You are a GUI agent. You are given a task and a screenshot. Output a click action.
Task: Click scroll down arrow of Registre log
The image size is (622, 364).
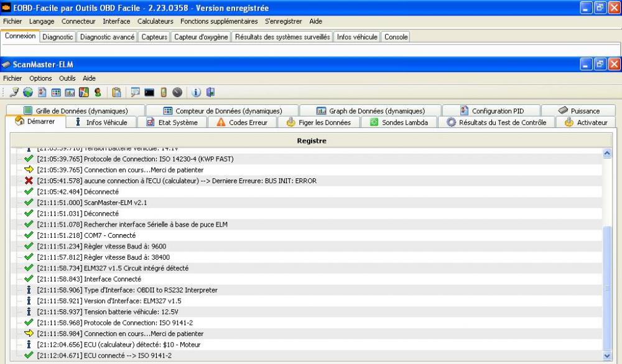(x=607, y=356)
